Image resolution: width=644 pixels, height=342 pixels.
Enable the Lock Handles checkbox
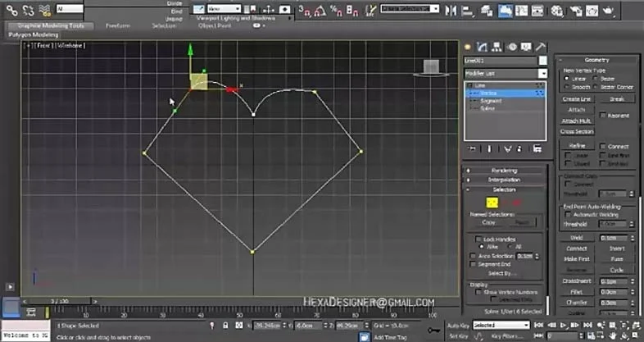click(478, 239)
